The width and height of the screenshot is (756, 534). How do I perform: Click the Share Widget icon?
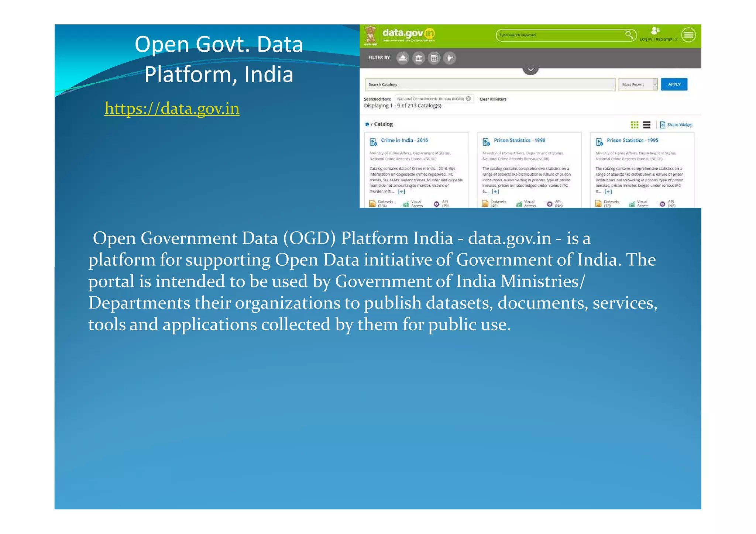click(x=662, y=125)
